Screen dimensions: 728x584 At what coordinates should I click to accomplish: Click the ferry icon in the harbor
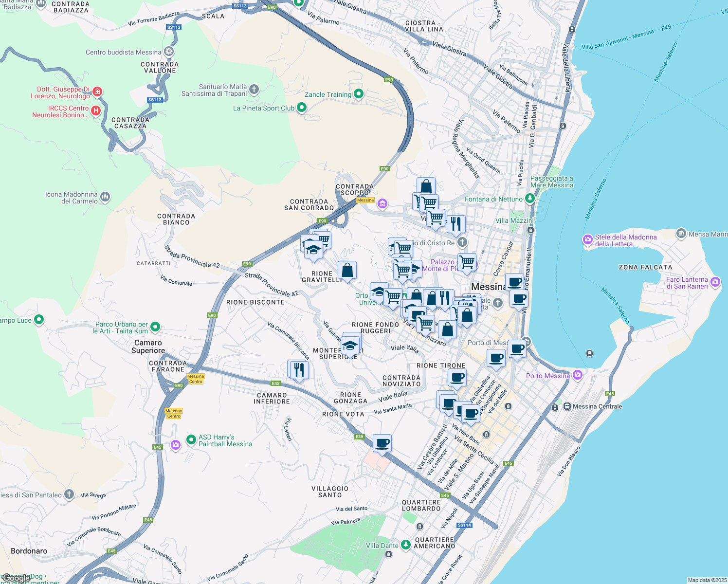point(589,353)
